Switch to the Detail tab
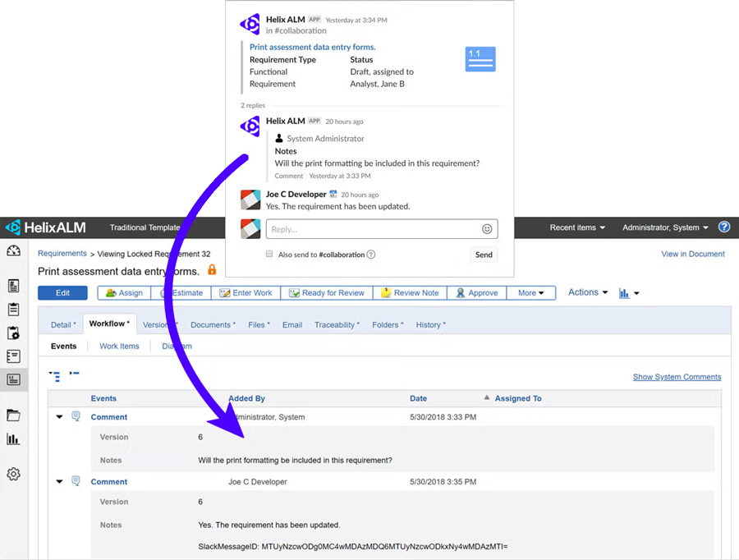 (62, 324)
